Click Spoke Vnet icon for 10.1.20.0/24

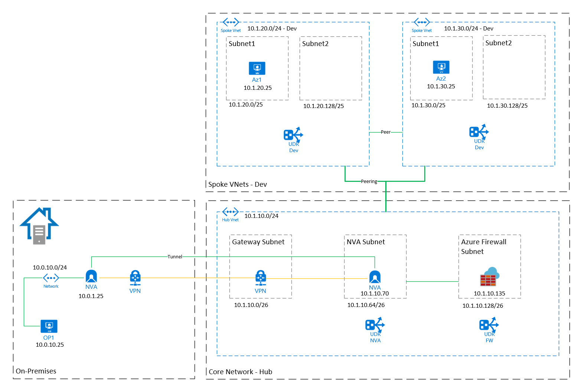pos(231,22)
